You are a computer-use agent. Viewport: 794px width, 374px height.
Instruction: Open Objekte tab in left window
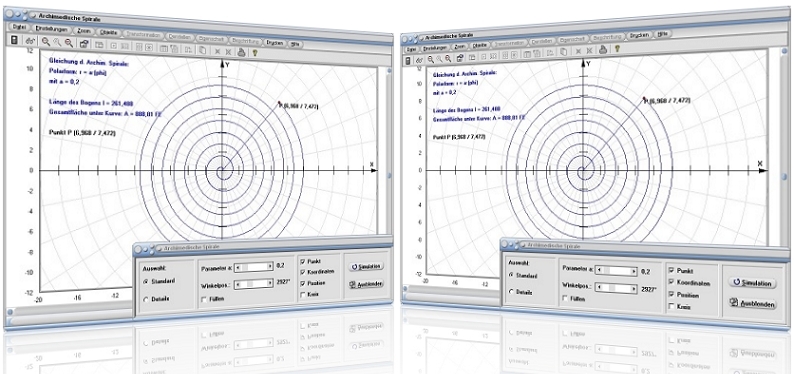(x=109, y=33)
